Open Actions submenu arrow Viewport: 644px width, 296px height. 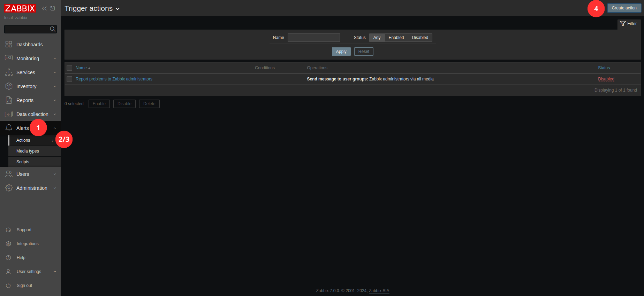click(53, 140)
